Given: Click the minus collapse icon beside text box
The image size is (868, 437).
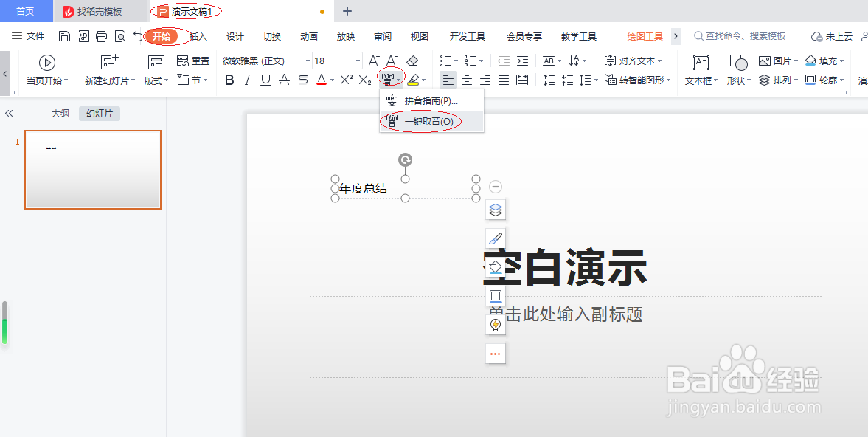Looking at the screenshot, I should point(496,187).
